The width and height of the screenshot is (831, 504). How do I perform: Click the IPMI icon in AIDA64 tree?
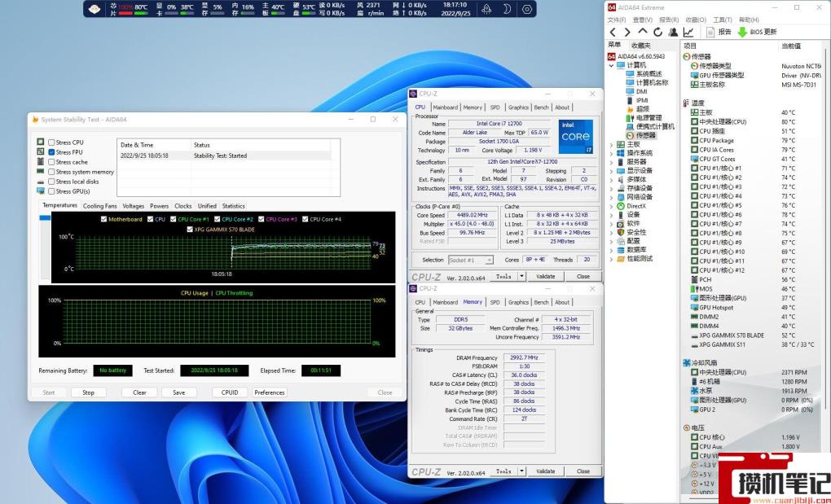[x=630, y=101]
